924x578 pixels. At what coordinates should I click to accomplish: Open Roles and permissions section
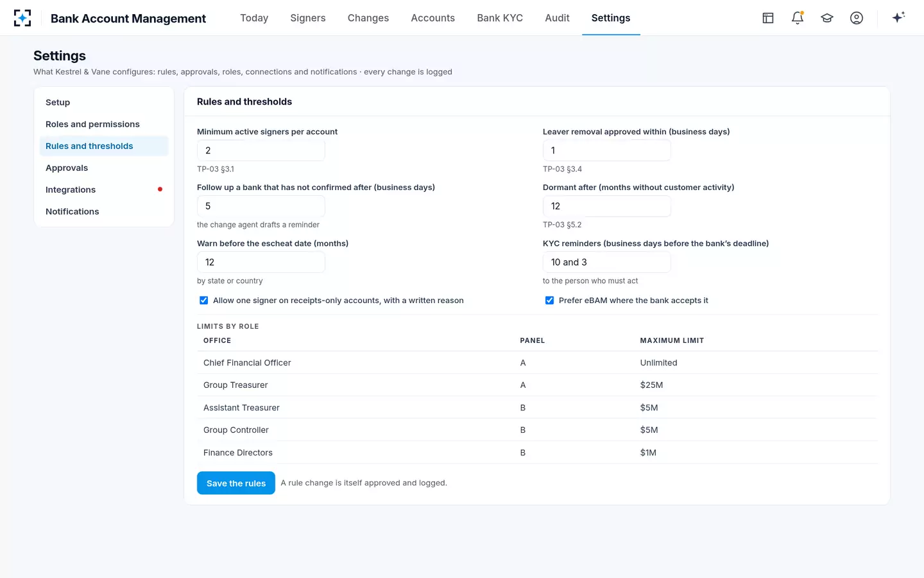pos(104,124)
